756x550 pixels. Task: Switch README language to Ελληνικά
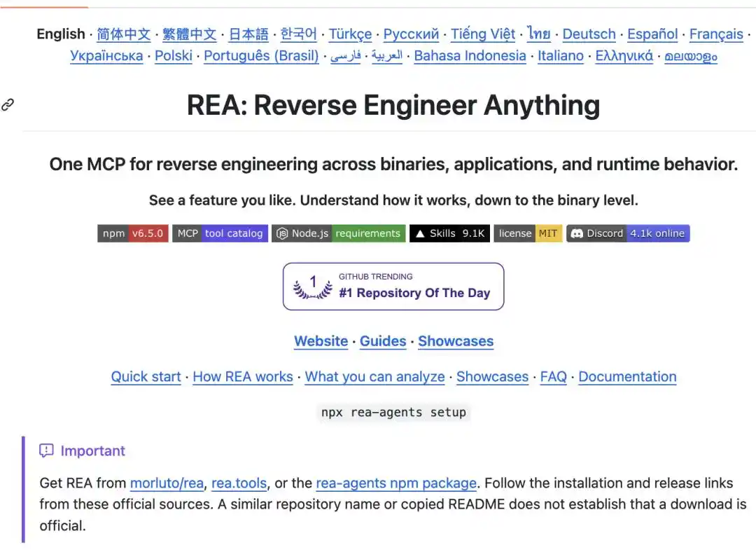[624, 56]
